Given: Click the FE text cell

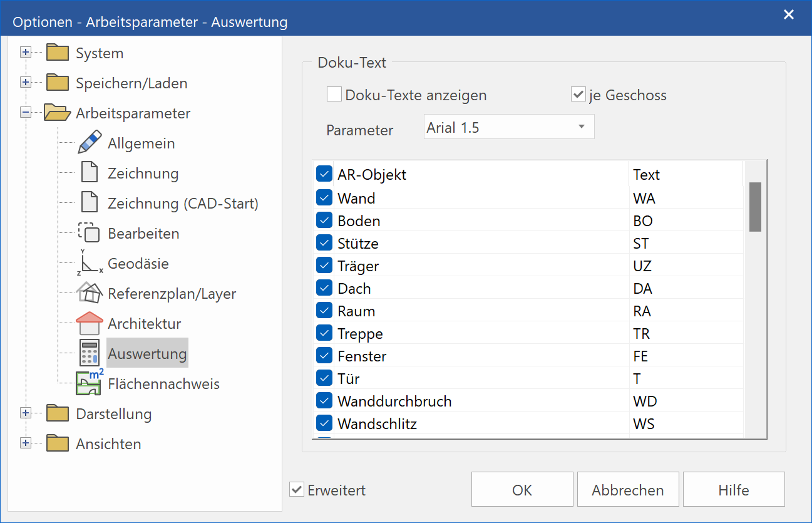Looking at the screenshot, I should pos(686,356).
